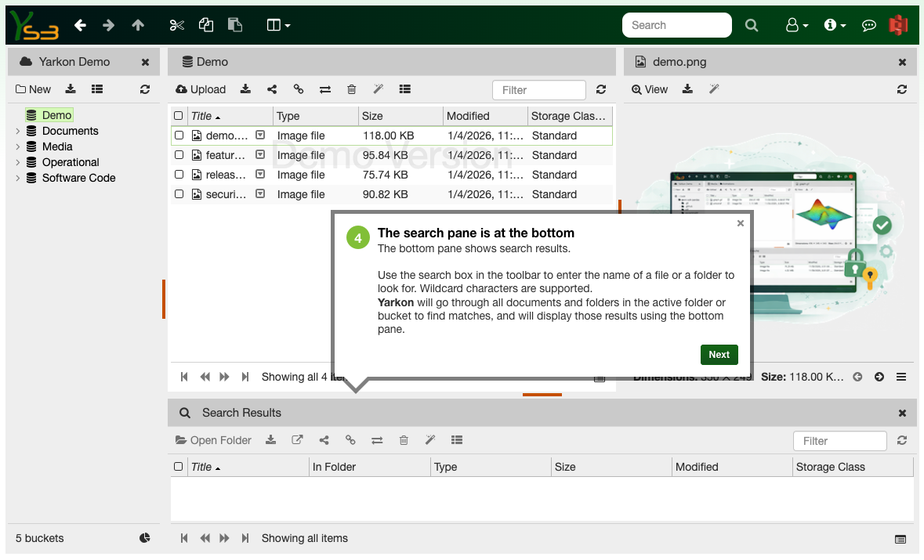Click the up-arrow parent folder icon
The width and height of the screenshot is (924, 560).
[138, 25]
